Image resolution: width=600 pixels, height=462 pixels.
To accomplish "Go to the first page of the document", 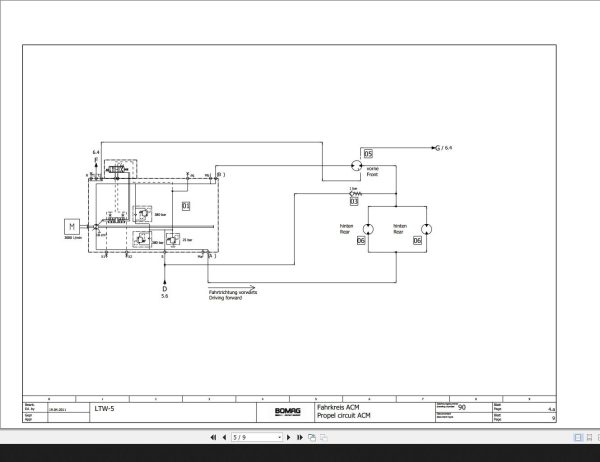I will click(214, 437).
